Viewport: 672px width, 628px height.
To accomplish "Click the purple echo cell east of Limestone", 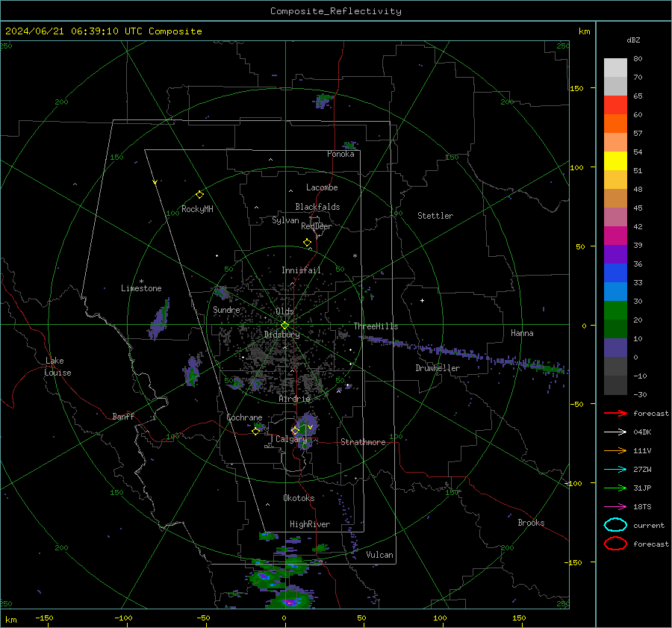I will point(160,319).
